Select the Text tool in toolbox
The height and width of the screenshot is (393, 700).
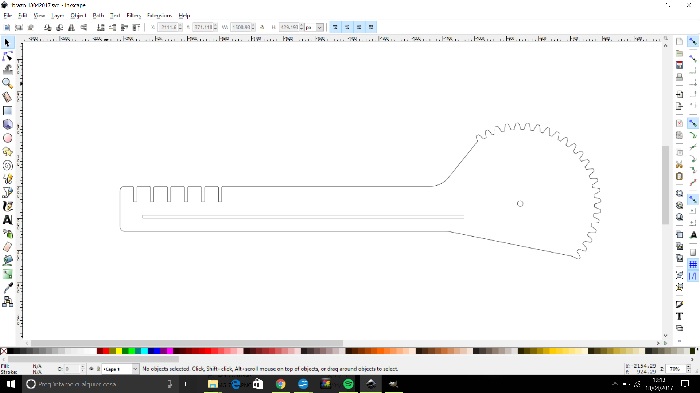tap(7, 220)
